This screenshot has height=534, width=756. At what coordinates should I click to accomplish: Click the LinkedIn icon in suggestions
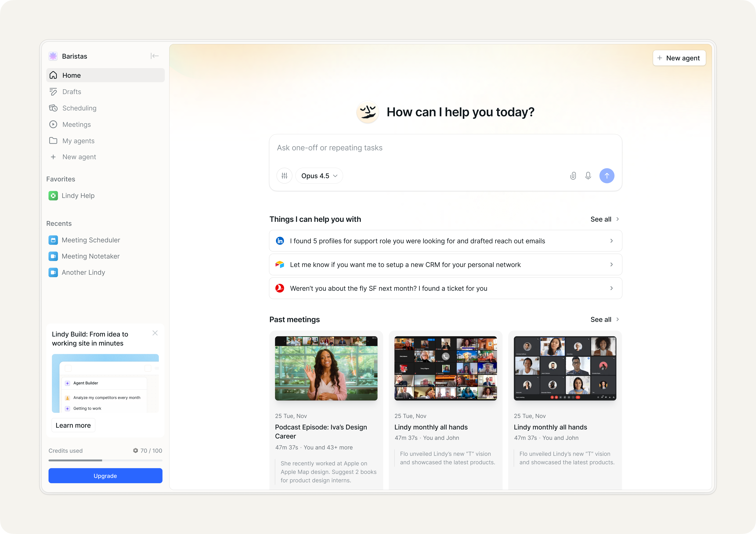[280, 241]
